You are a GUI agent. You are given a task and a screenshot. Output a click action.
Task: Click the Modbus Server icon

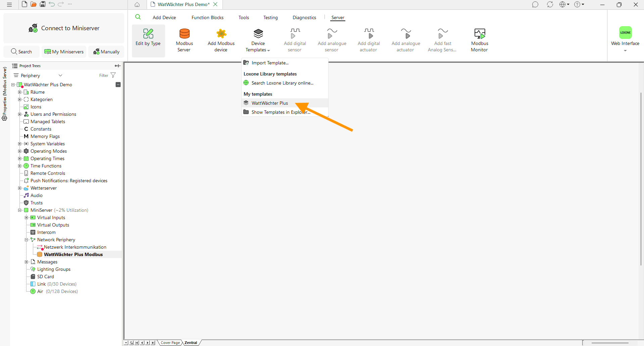(x=184, y=40)
